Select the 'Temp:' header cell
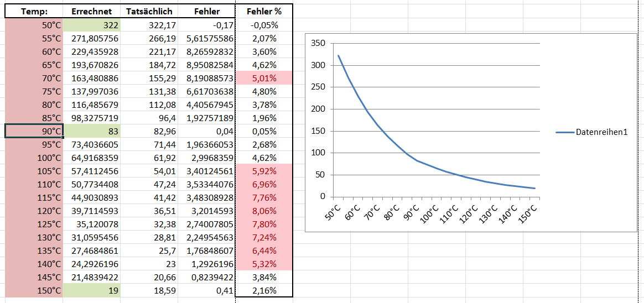This screenshot has width=644, height=303. pyautogui.click(x=33, y=12)
